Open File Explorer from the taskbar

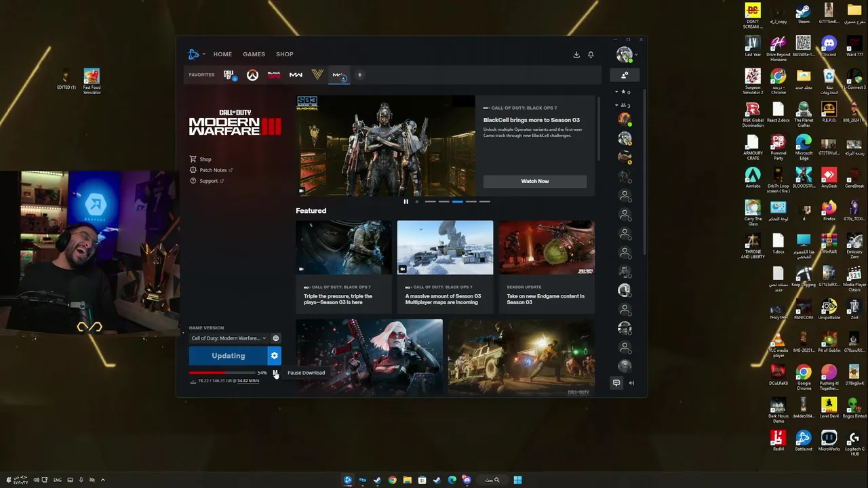[x=407, y=480]
